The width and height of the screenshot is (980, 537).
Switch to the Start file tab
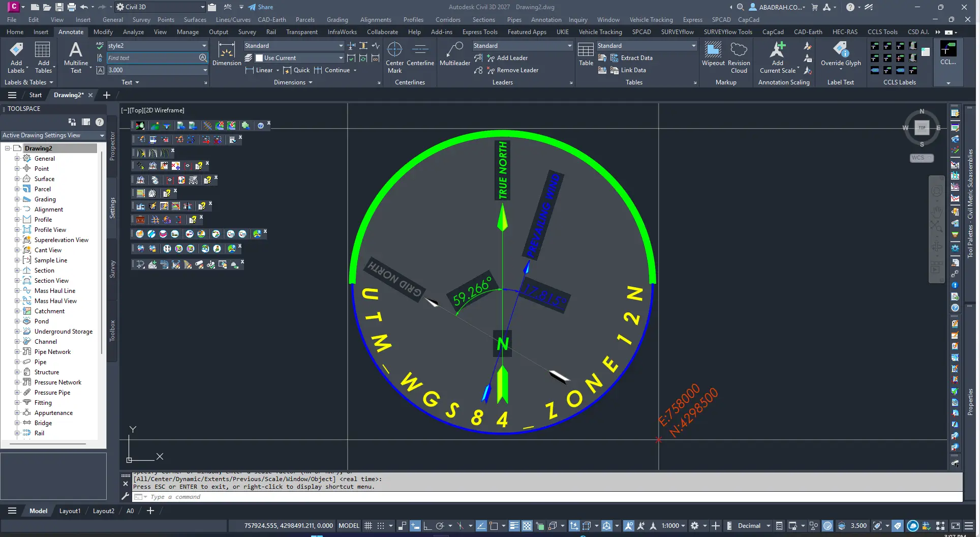click(x=35, y=95)
